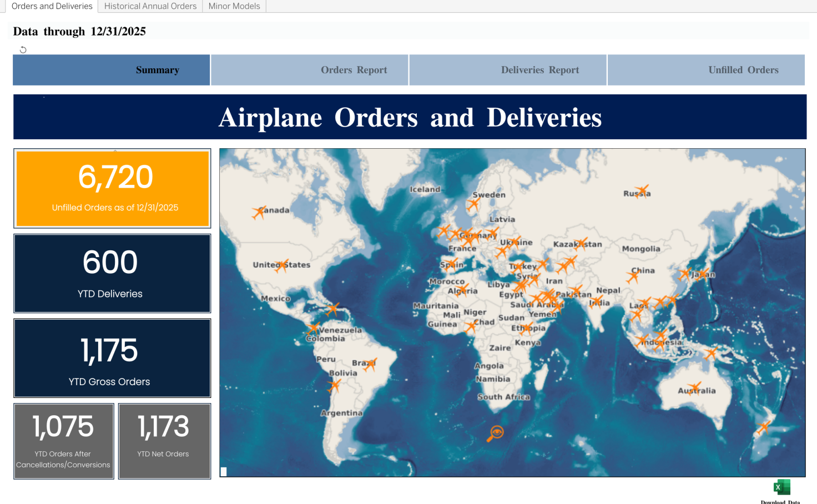
Task: Select the Orders and Deliveries tab
Action: 52,6
